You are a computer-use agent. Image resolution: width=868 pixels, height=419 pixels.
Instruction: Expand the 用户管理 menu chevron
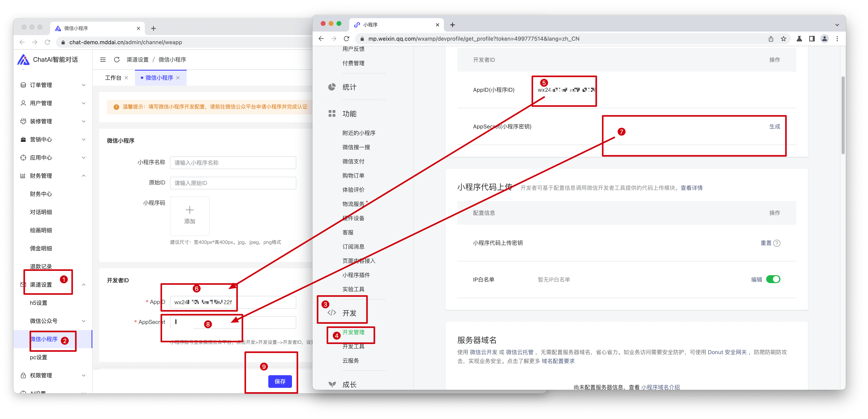pyautogui.click(x=84, y=103)
